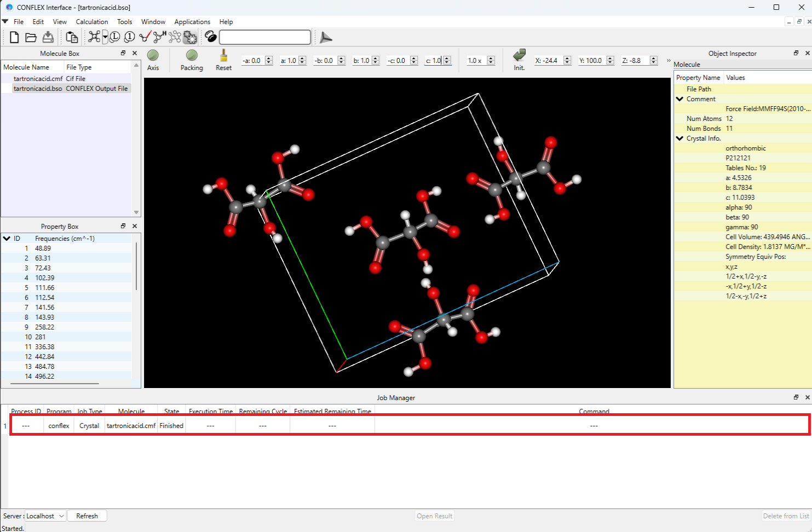Image resolution: width=812 pixels, height=532 pixels.
Task: Open the Calculation menu
Action: 91,22
